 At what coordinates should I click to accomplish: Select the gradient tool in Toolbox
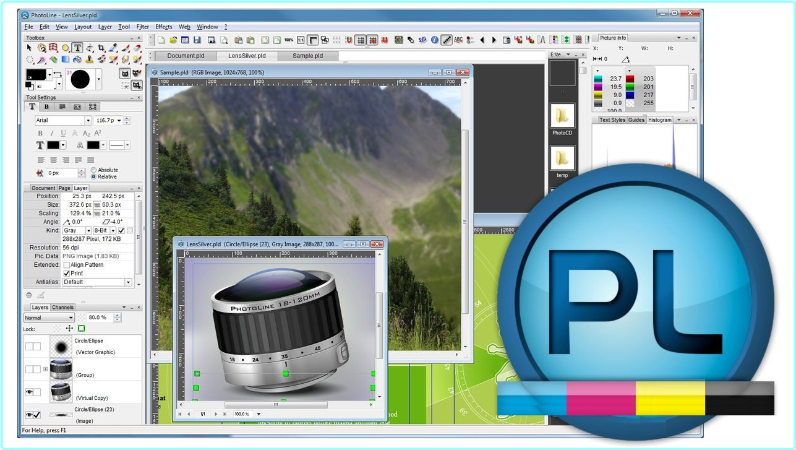pyautogui.click(x=65, y=59)
